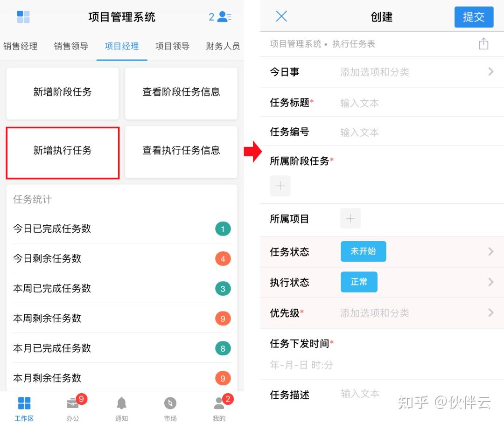Screen dimensions: 504x423
Task: Tap the green badge showing 3
Action: tap(223, 289)
